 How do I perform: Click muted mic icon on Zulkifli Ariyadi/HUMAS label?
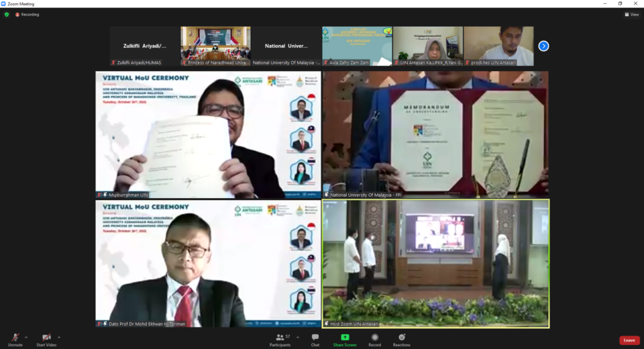(x=113, y=62)
